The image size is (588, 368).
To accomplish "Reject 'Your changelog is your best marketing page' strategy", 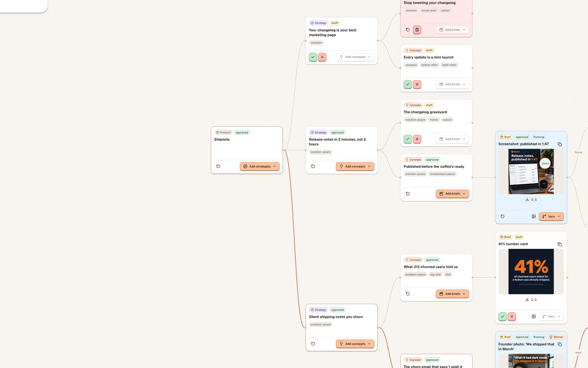I will pyautogui.click(x=322, y=57).
